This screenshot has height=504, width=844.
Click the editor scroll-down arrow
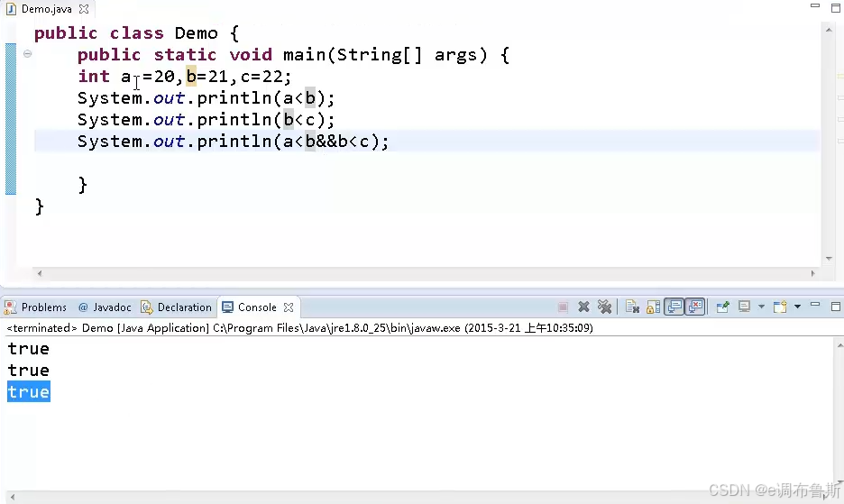click(829, 259)
